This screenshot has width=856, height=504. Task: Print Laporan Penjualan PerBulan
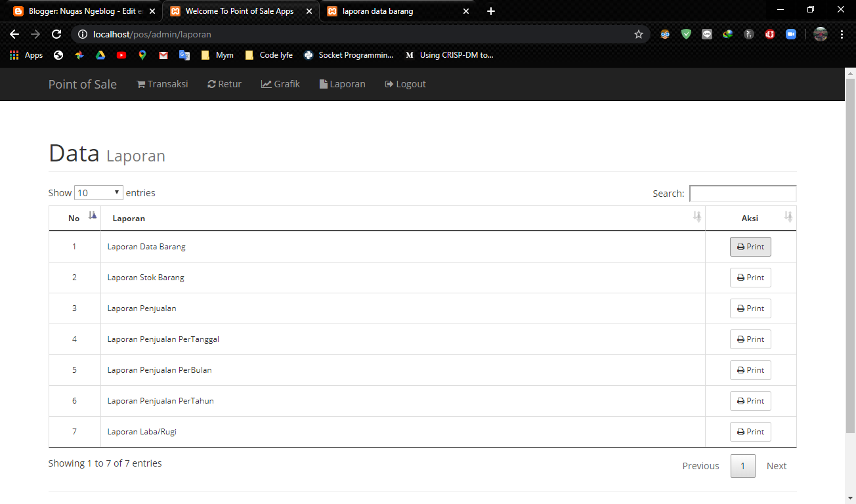[x=750, y=370]
